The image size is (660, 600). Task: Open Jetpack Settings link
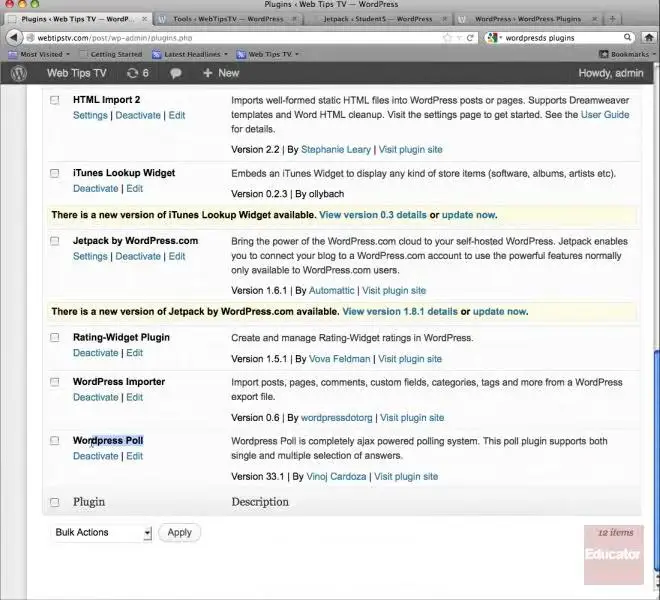[x=90, y=256]
